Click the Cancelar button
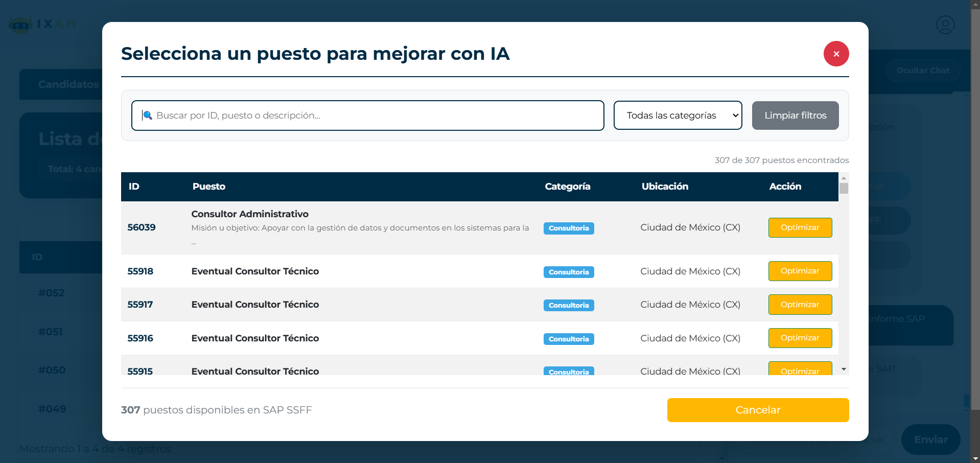This screenshot has width=980, height=463. coord(758,410)
